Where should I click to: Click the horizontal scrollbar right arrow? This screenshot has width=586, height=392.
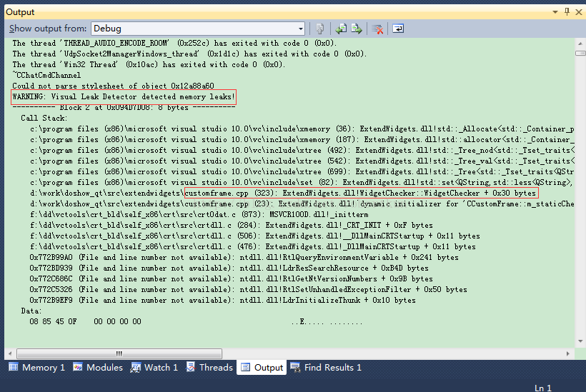[568, 353]
